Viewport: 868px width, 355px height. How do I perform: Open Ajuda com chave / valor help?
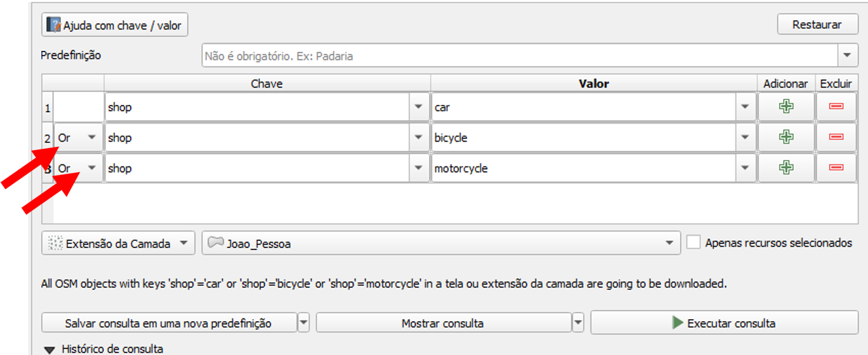click(x=115, y=25)
